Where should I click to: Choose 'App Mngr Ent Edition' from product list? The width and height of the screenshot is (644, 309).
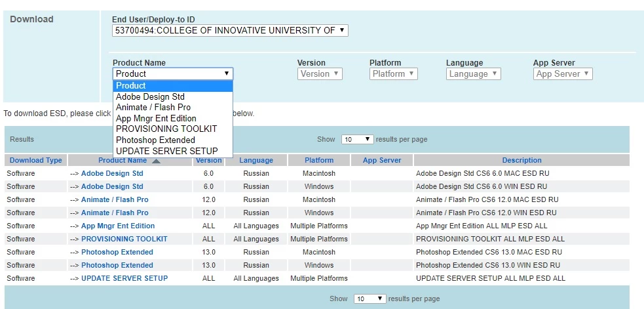coord(173,118)
